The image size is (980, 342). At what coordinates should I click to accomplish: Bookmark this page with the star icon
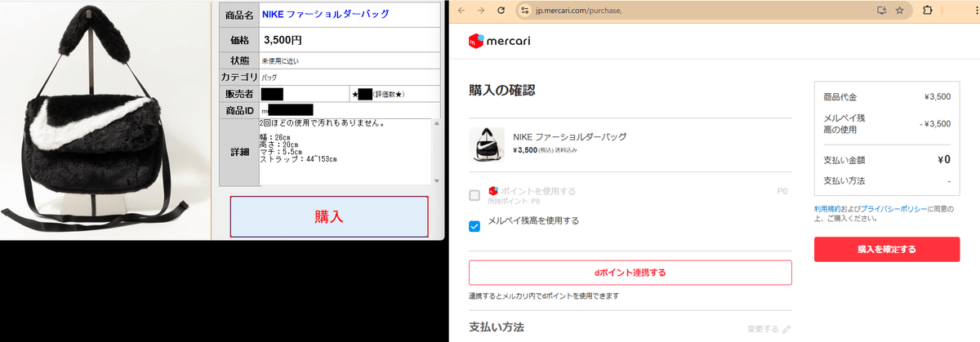coord(899,11)
